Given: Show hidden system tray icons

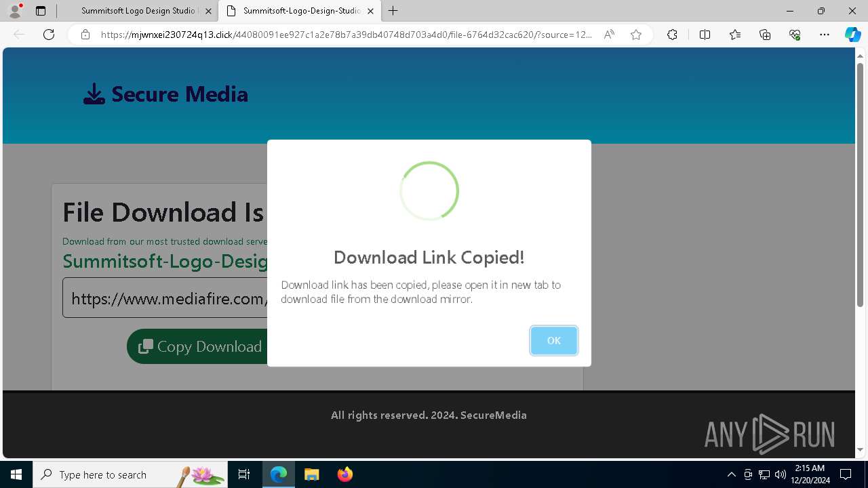Looking at the screenshot, I should 731,474.
